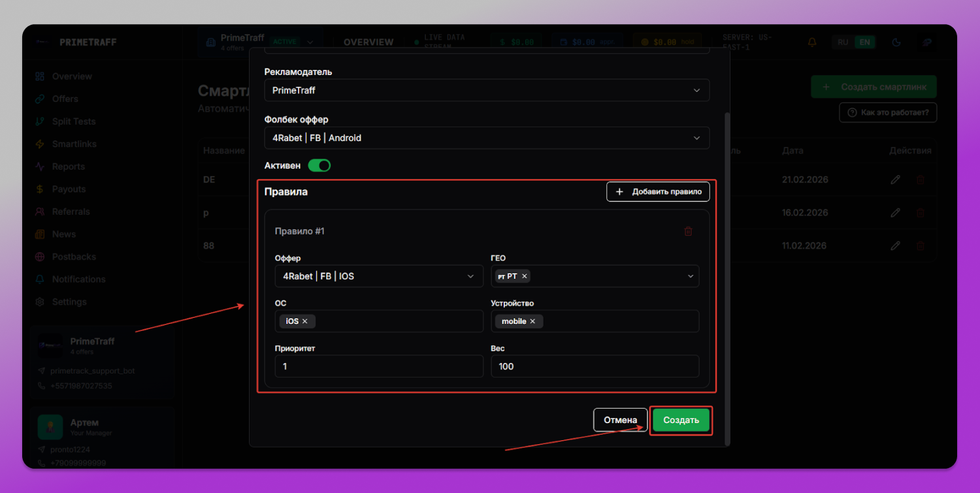The width and height of the screenshot is (980, 493).
Task: Click the notification bell in top bar
Action: [x=812, y=42]
